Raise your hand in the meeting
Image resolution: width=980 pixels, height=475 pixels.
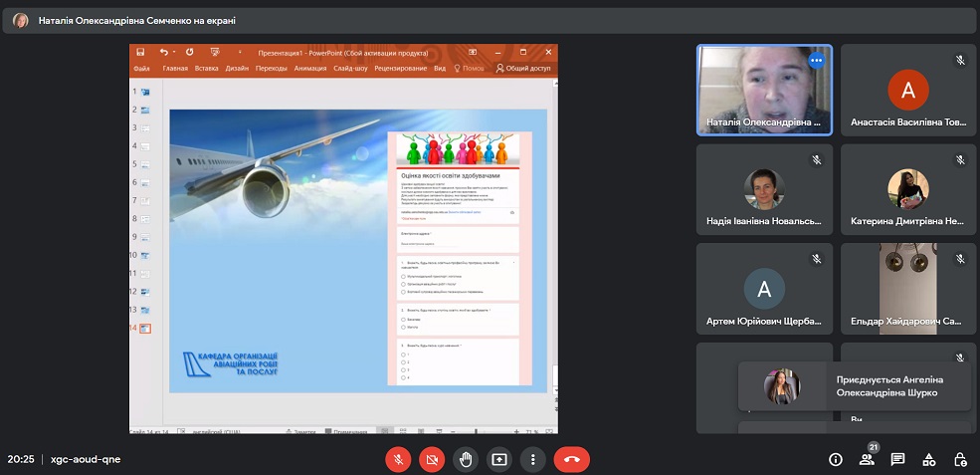(x=466, y=459)
